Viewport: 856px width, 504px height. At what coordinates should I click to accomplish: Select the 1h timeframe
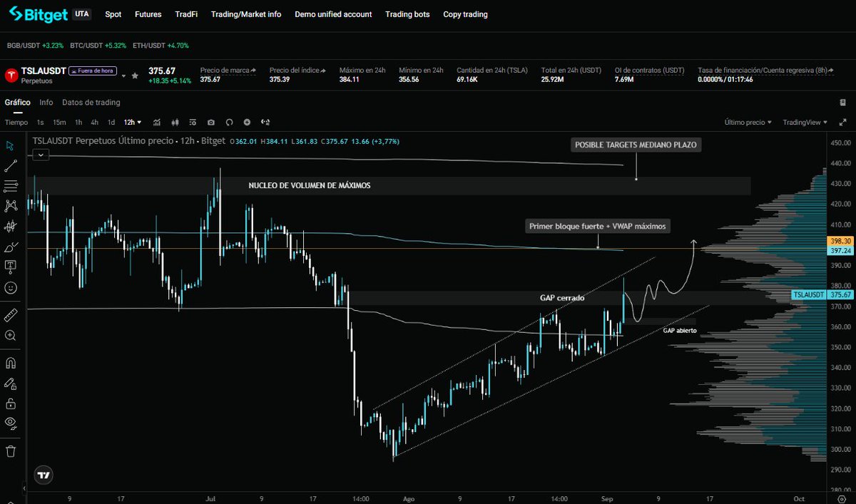click(x=78, y=122)
